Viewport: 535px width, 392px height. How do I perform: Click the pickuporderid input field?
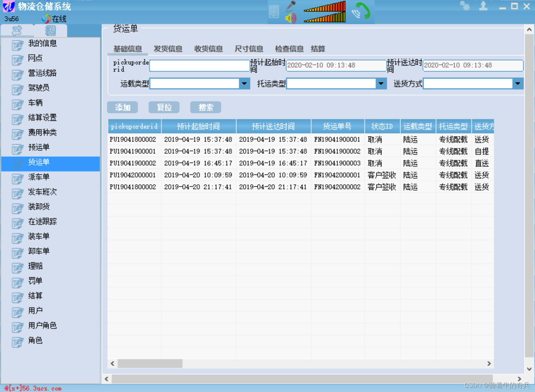pos(200,66)
